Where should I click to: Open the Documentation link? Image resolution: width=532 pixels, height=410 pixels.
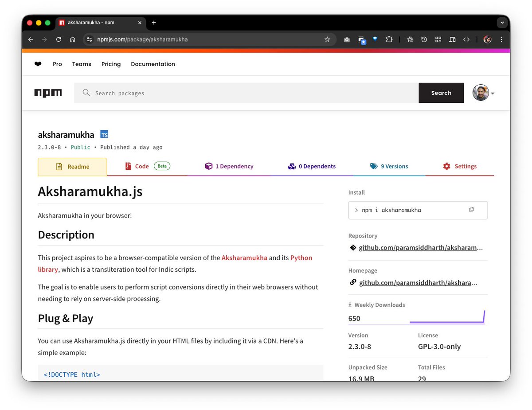pos(153,64)
